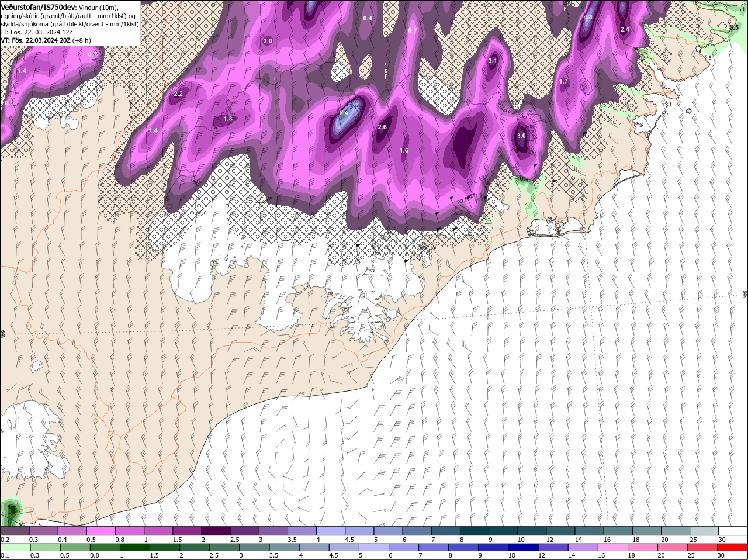Click the 'IT: Fös. 22. 03. 2024 12Z' line
Image resolution: width=748 pixels, height=560 pixels.
37,32
